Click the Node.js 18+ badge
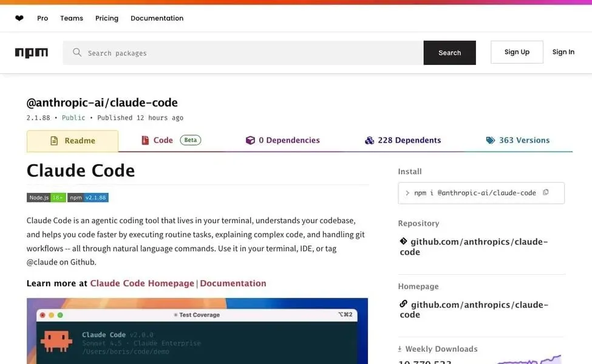 46,198
